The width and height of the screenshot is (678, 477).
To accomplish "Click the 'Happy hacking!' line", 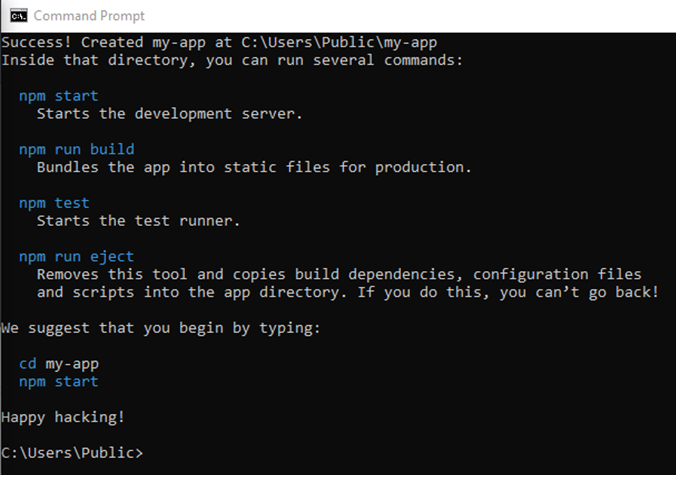I will pos(63,417).
